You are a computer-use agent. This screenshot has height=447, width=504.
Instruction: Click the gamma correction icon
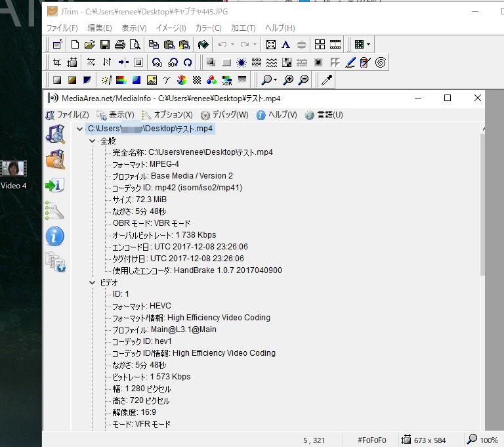click(167, 80)
